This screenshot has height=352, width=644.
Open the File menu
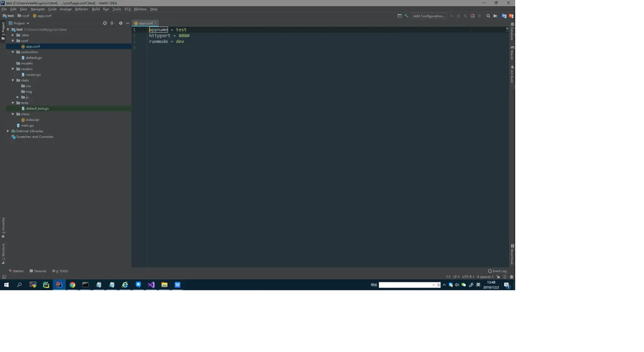pyautogui.click(x=4, y=9)
